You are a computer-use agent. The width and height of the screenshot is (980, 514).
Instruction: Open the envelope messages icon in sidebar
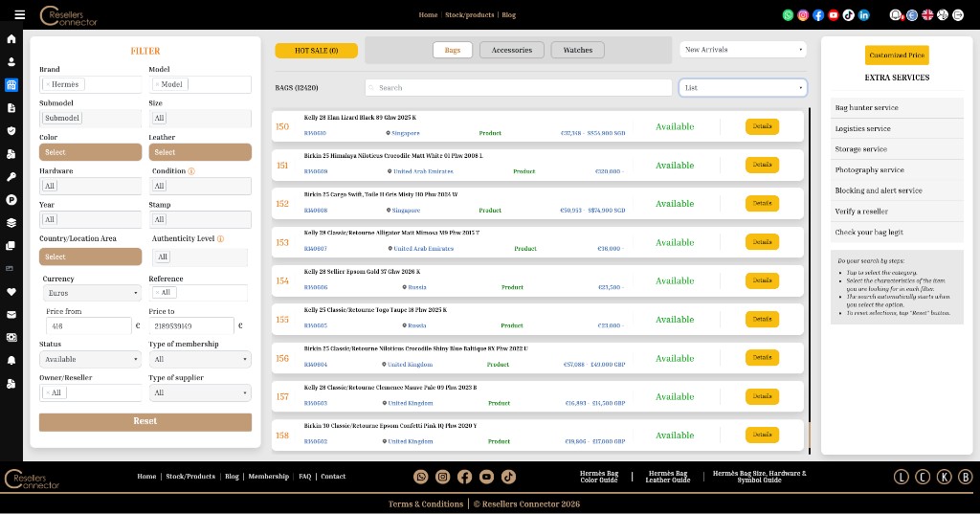click(x=11, y=315)
